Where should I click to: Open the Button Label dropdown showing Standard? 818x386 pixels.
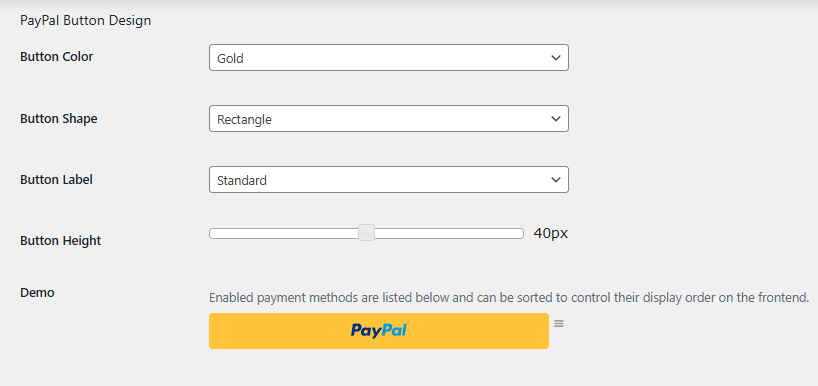coord(389,179)
